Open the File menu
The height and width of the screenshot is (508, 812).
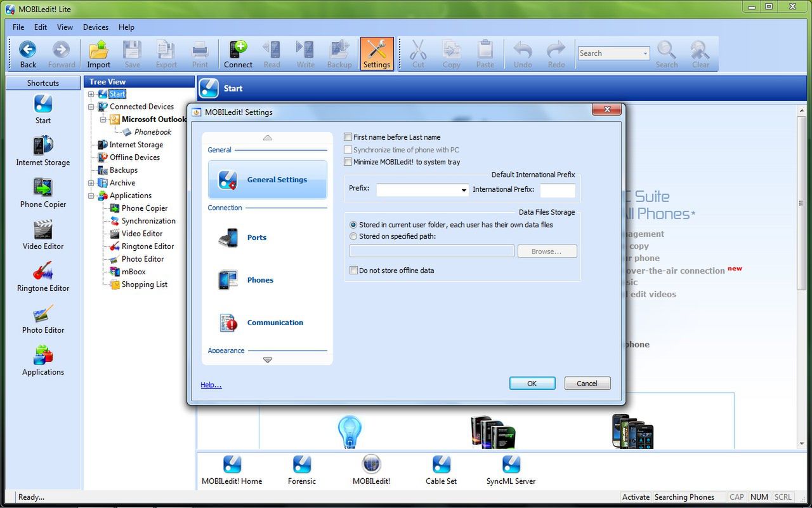[x=18, y=27]
